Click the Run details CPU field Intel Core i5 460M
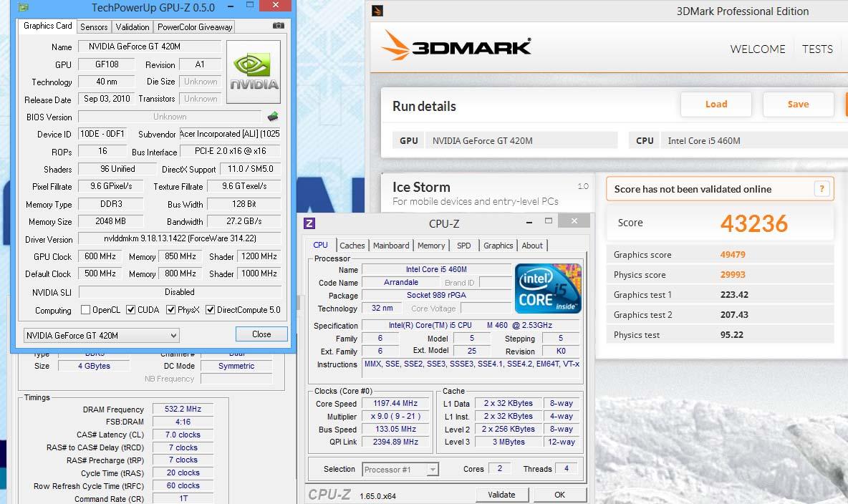The image size is (848, 504). [x=754, y=140]
